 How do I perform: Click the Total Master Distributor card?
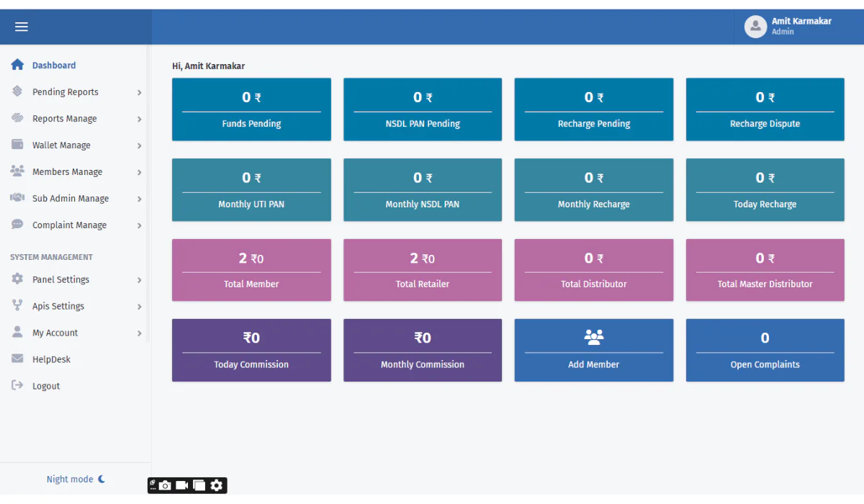pos(765,270)
